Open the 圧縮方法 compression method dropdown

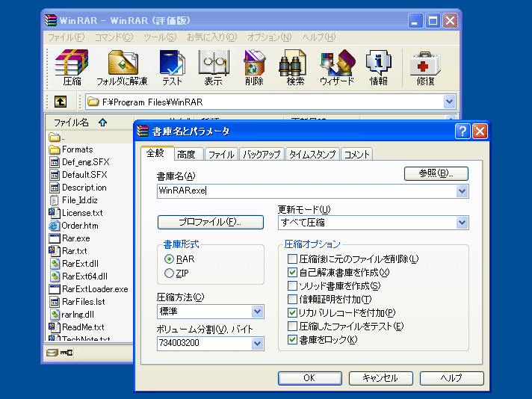click(257, 312)
